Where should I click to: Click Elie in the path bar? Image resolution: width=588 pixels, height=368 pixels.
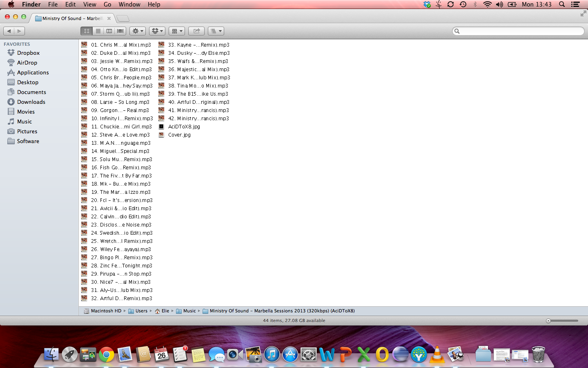point(162,311)
